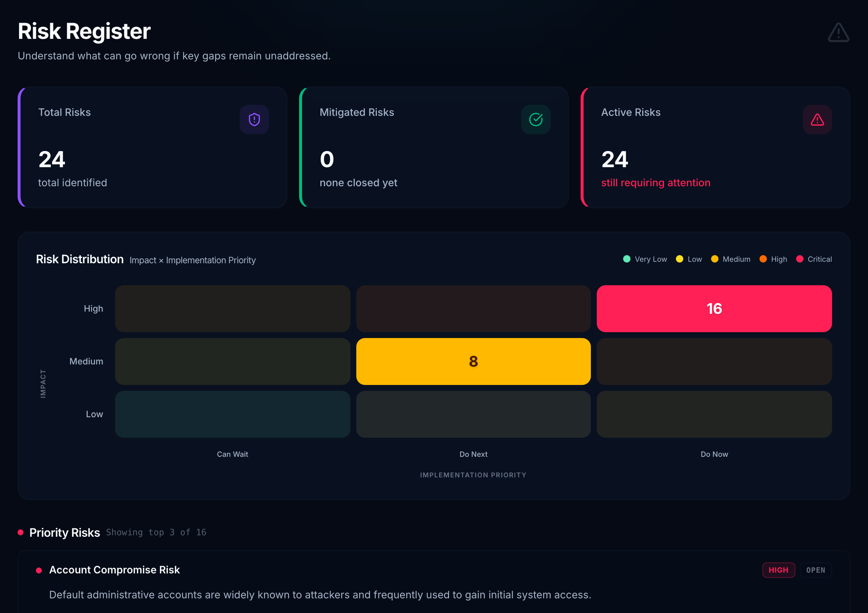The width and height of the screenshot is (868, 613).
Task: Click the empty Low impact Do Next cell
Action: pos(473,414)
